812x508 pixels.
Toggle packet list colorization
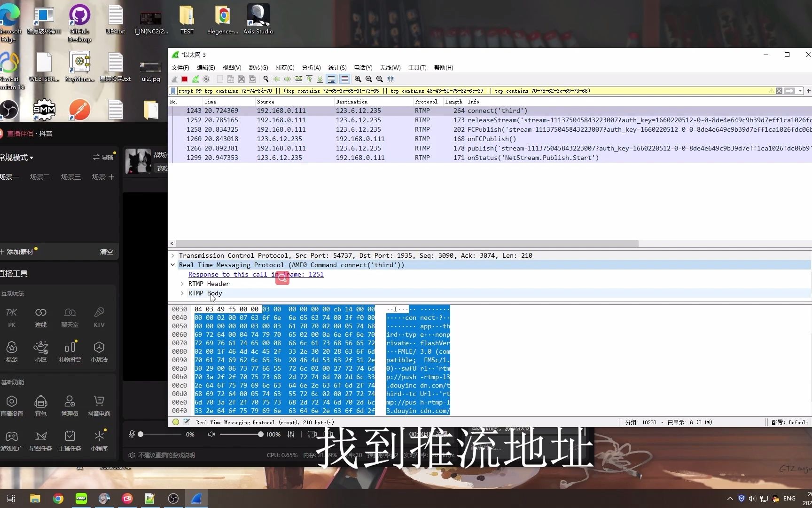coord(345,79)
